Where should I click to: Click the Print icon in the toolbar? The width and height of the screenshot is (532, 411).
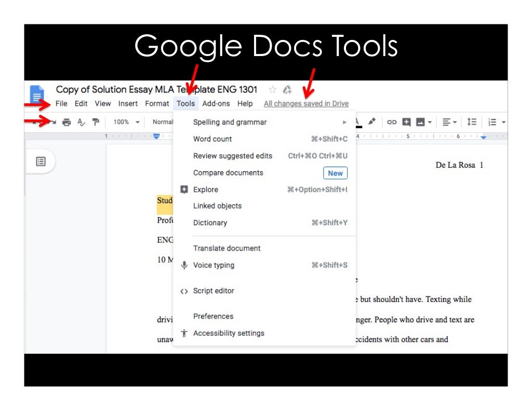66,122
